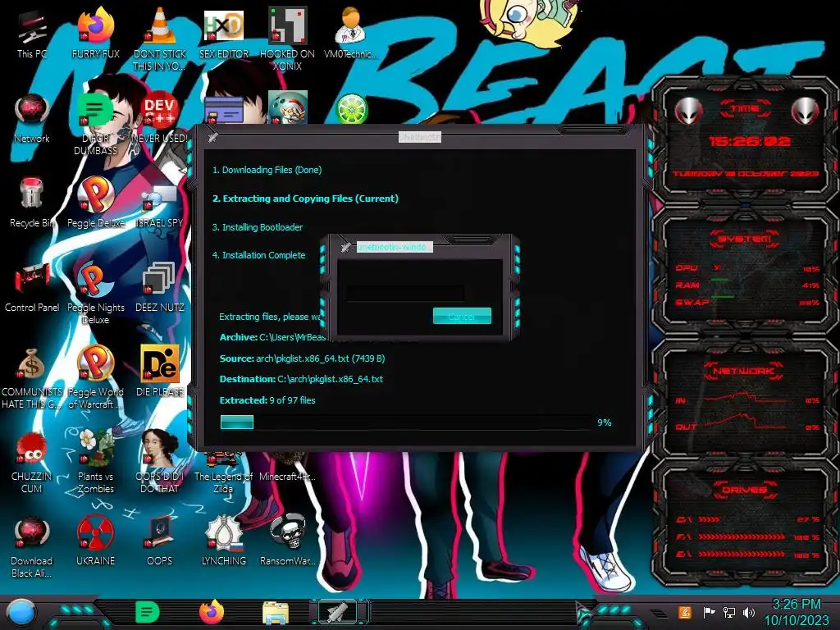Open the green notes app on the taskbar
Image resolution: width=840 pixels, height=630 pixels.
click(147, 612)
